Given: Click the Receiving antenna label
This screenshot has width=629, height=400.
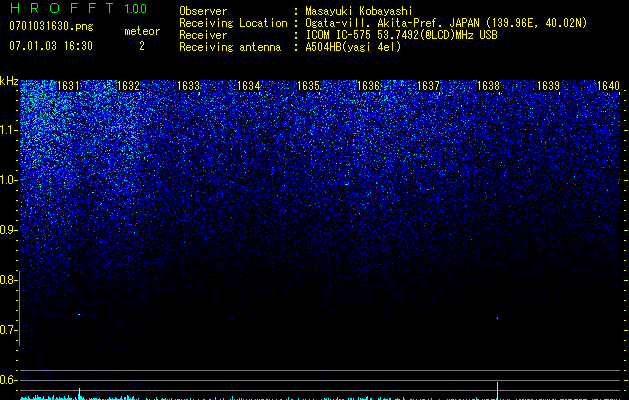Looking at the screenshot, I should pos(230,47).
